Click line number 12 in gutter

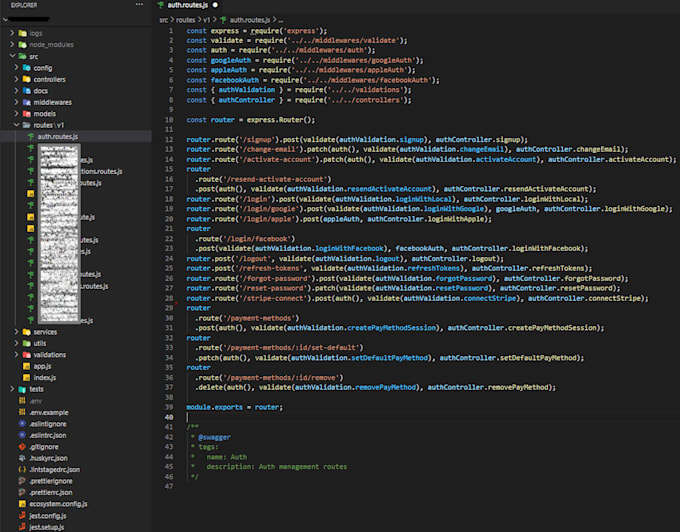point(169,140)
